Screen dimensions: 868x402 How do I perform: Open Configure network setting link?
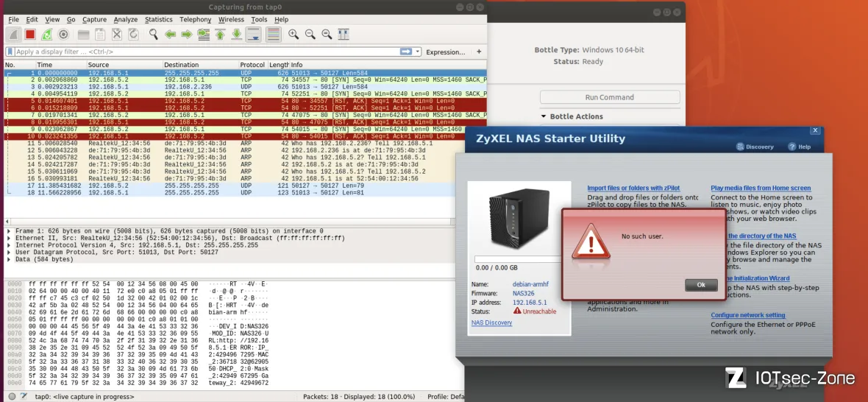748,315
